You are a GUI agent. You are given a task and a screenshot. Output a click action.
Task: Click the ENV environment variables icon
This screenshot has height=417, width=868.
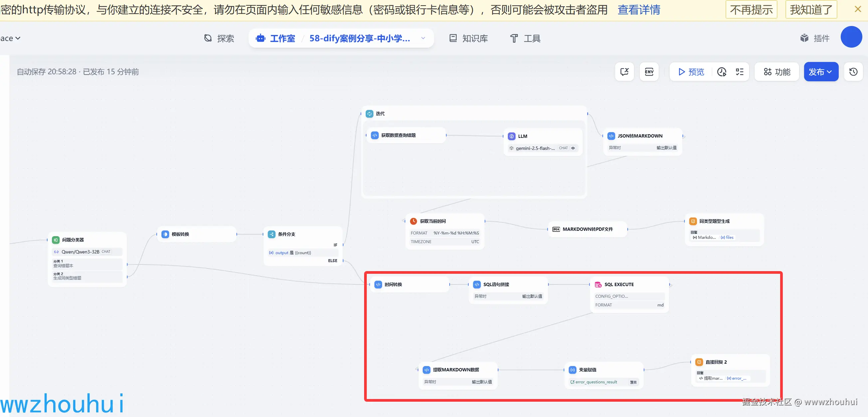(x=649, y=72)
